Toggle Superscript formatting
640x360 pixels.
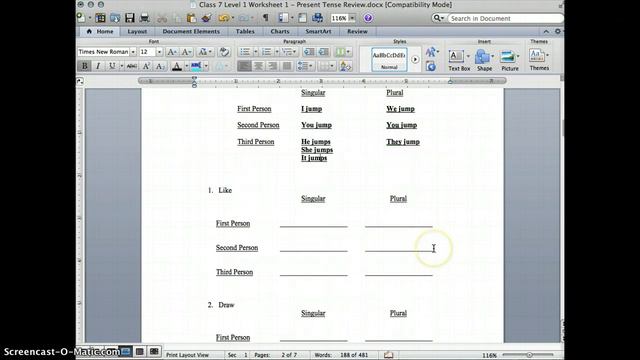pyautogui.click(x=146, y=66)
